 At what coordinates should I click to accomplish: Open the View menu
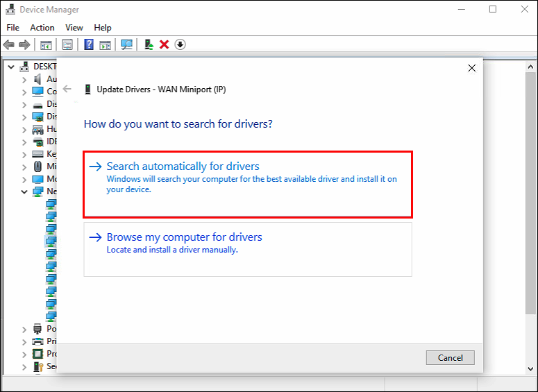click(74, 28)
